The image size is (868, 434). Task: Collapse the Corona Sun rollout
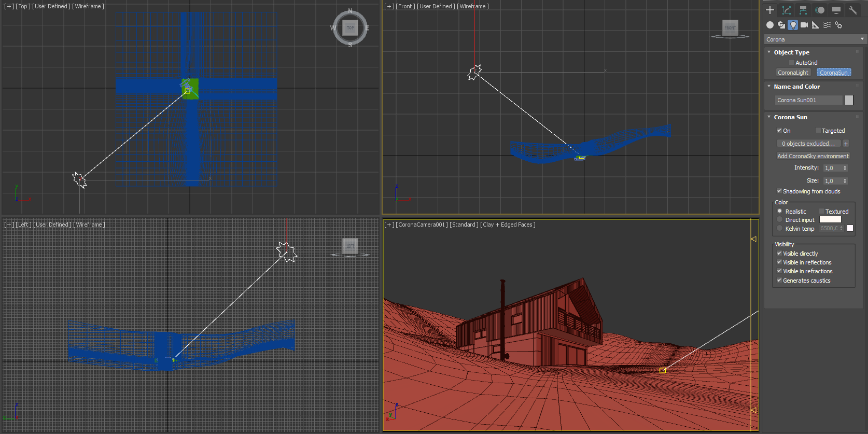(790, 117)
